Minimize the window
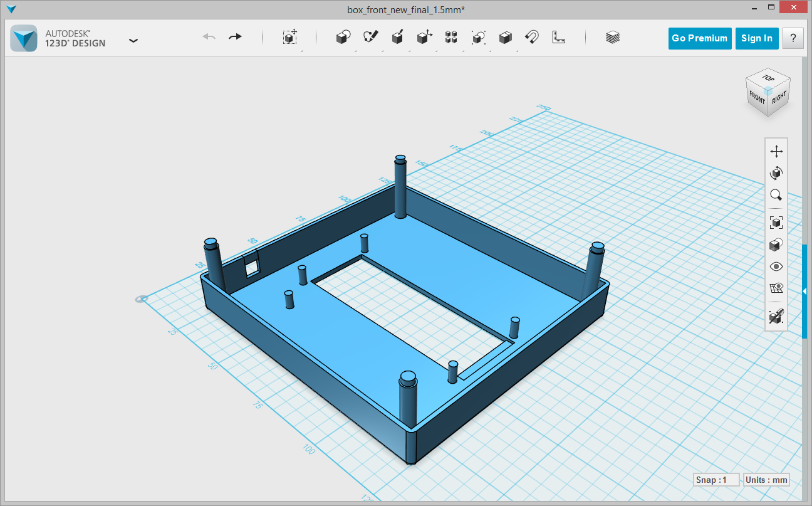Screen dimensions: 812x506 tap(754, 8)
